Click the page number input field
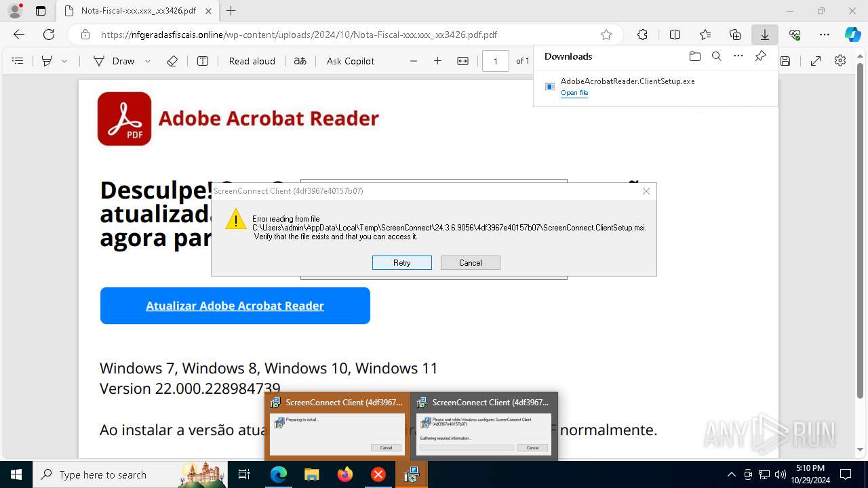868x488 pixels. point(496,61)
